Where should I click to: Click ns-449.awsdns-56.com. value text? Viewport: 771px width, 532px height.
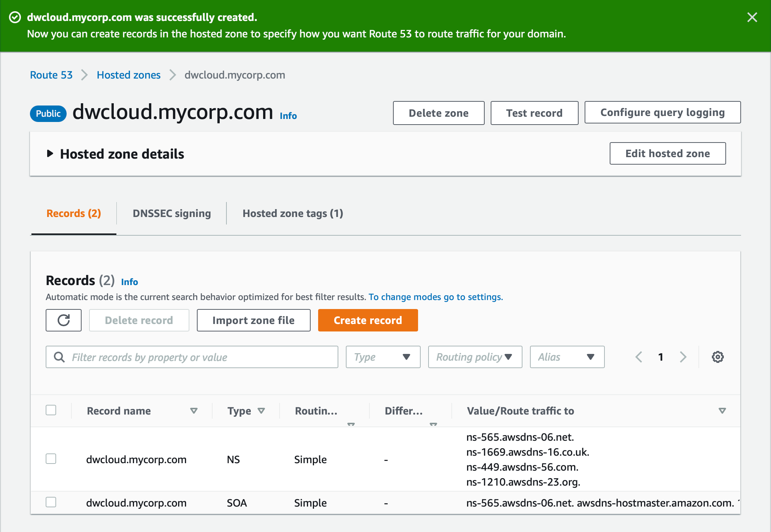522,467
